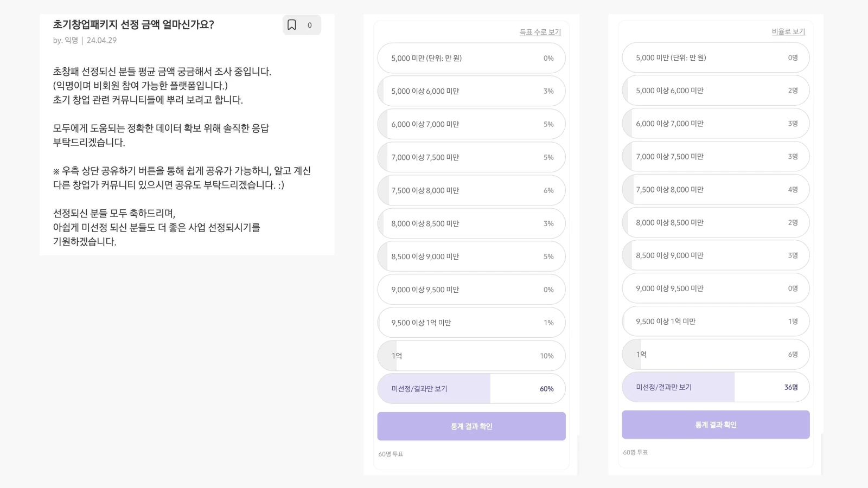The image size is (868, 488).
Task: Click the '60명 투표' count under the percentage panel
Action: click(x=391, y=454)
